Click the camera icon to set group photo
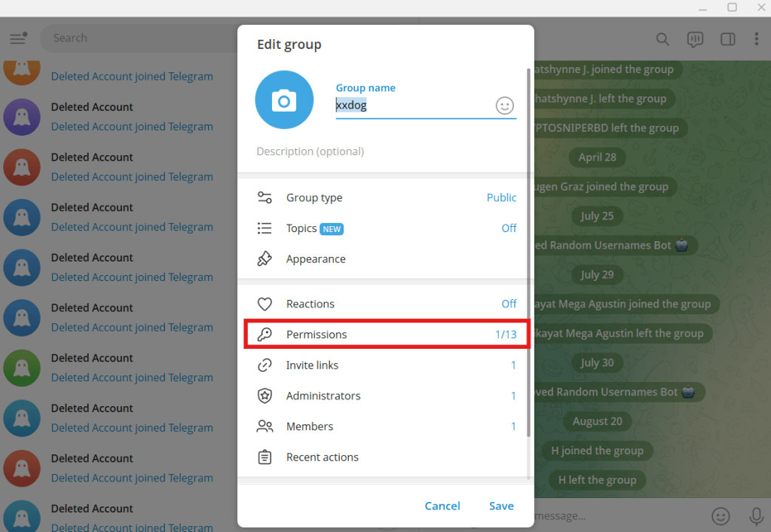 pos(284,99)
